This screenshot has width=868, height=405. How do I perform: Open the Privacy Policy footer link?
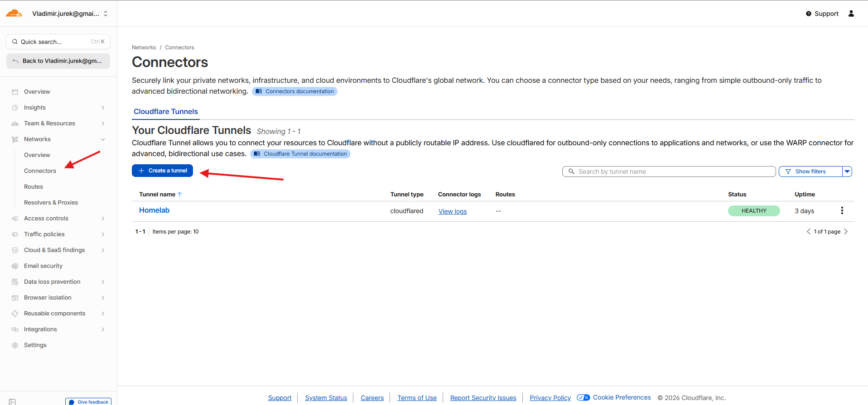(550, 398)
